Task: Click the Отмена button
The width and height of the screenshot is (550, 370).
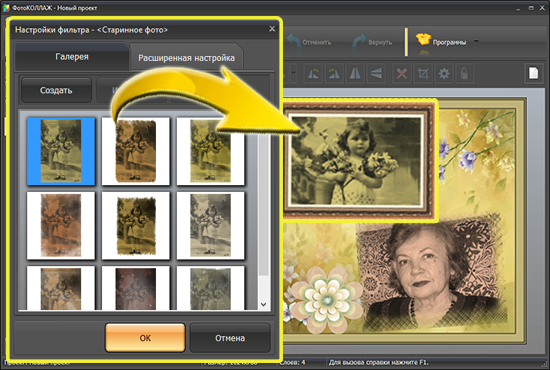Action: pos(230,338)
